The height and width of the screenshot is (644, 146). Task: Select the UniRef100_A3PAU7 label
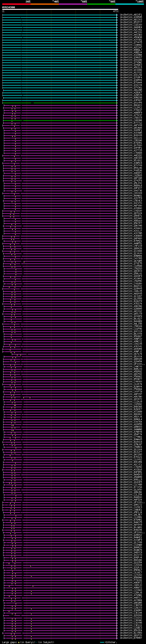coord(131,100)
